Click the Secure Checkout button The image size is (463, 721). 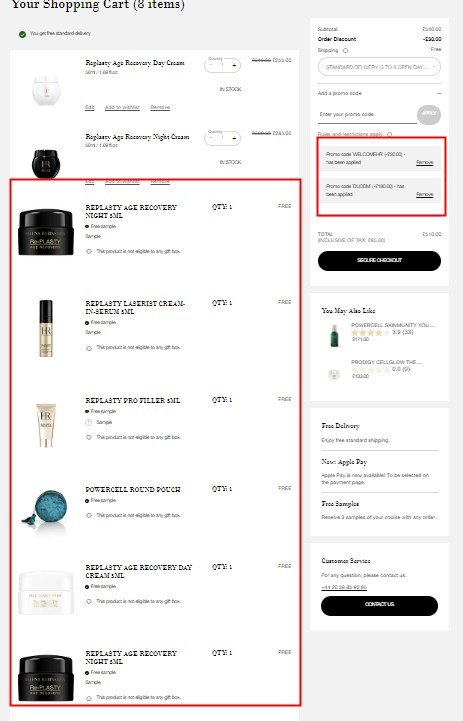379,260
